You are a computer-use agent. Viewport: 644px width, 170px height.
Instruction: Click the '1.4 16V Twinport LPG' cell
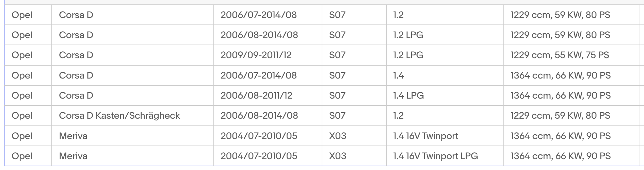tap(435, 156)
